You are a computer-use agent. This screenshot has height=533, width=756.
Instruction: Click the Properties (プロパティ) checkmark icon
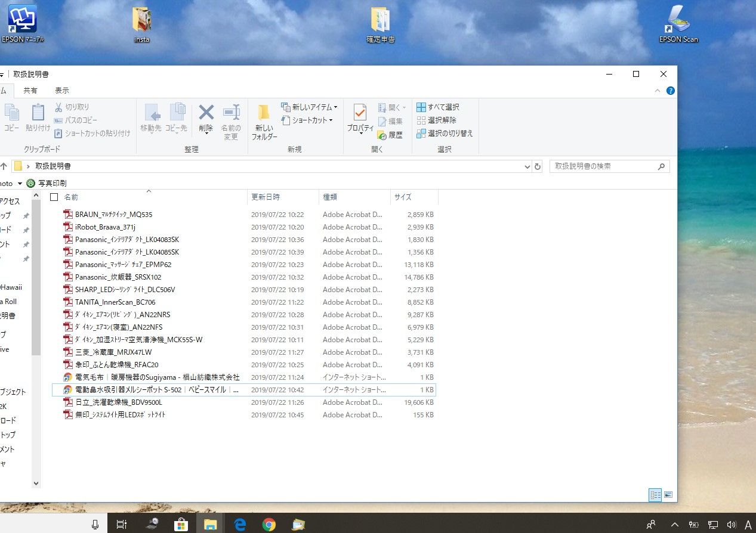pos(360,112)
